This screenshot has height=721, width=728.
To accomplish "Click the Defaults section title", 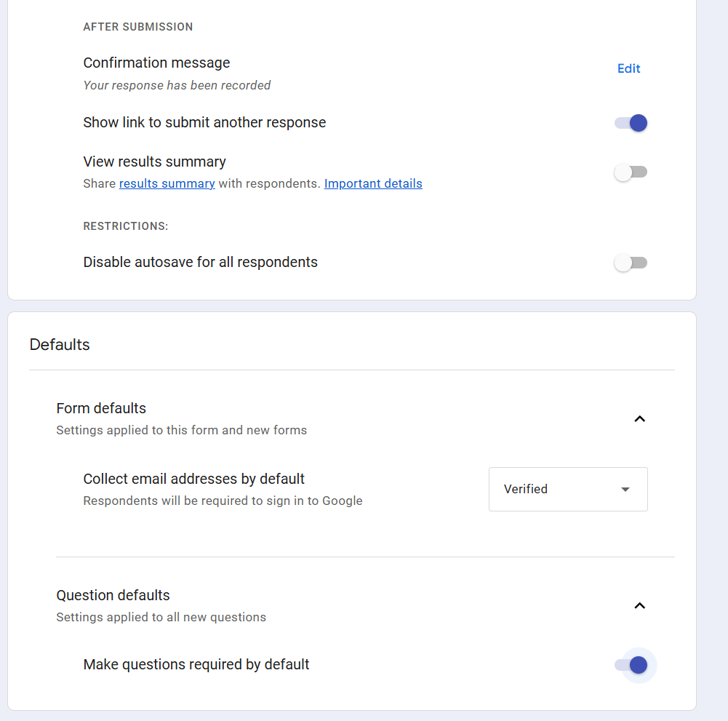I will click(x=60, y=344).
